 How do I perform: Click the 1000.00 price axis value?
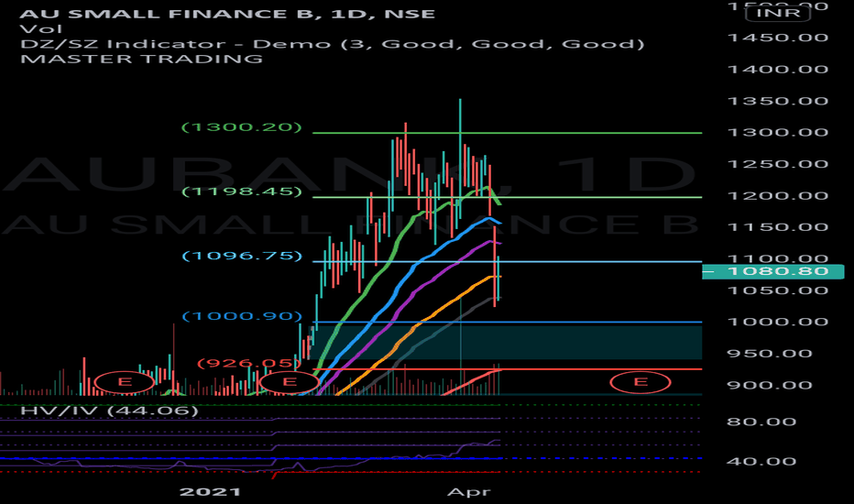pos(778,322)
